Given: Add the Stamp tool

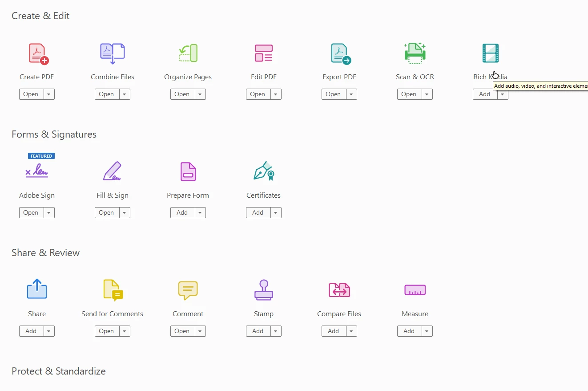Looking at the screenshot, I should click(x=258, y=331).
